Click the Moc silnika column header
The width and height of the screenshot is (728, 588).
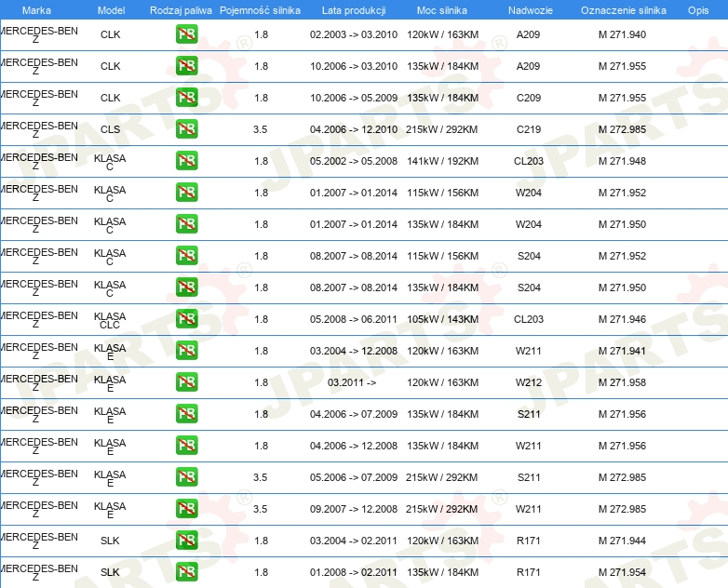[442, 10]
